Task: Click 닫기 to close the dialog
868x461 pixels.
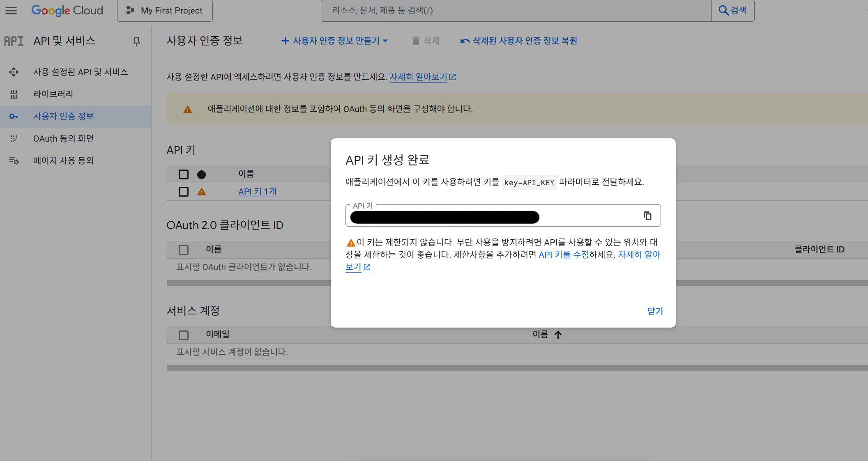Action: [x=655, y=311]
